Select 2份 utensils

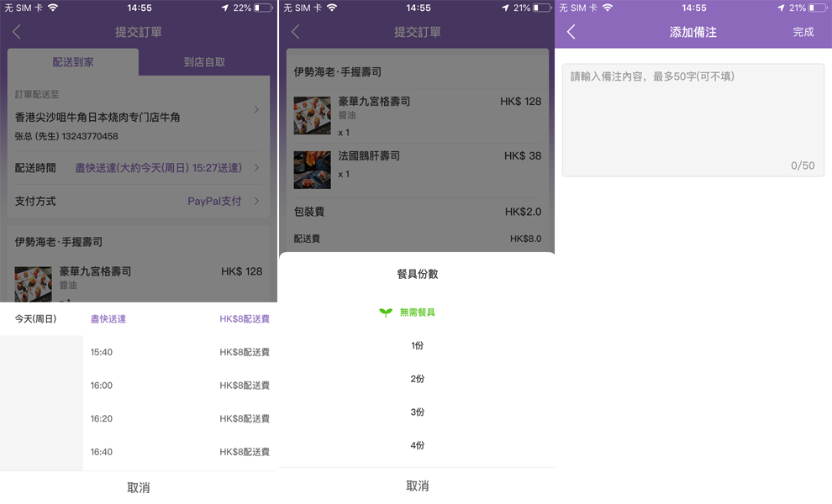pyautogui.click(x=417, y=379)
